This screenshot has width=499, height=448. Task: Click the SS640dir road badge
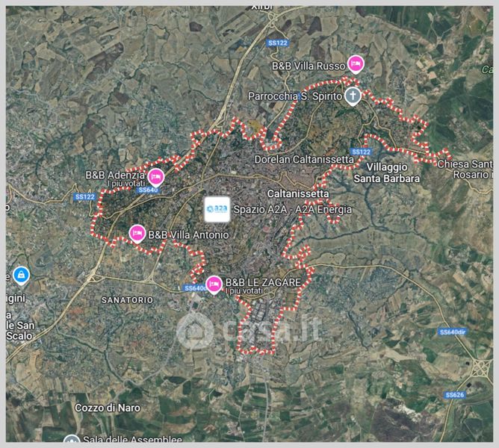453,332
